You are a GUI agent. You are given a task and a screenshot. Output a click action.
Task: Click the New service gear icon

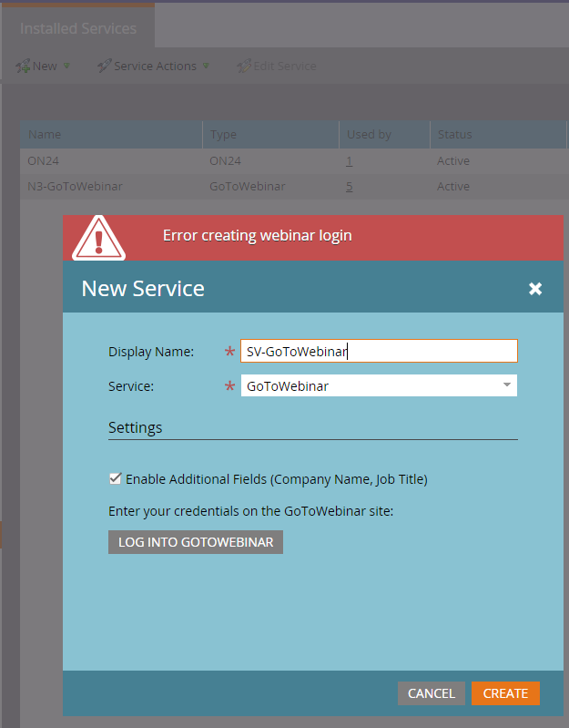coord(23,67)
